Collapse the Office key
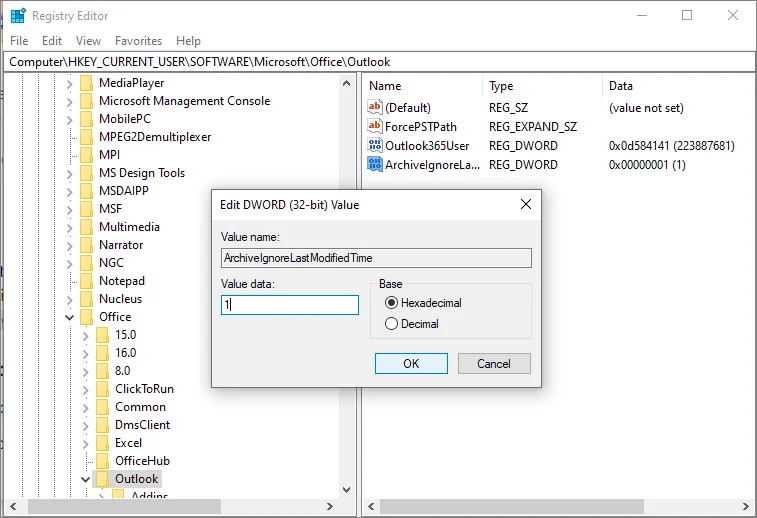The image size is (757, 518). [x=70, y=317]
